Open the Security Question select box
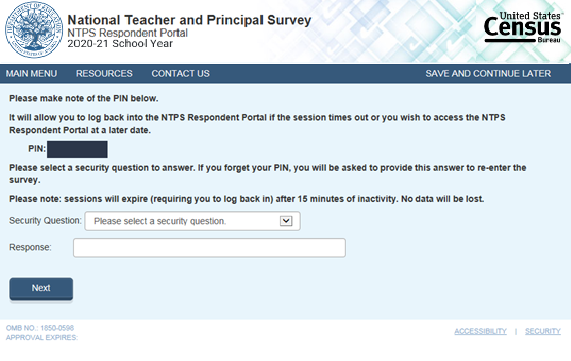 [x=192, y=221]
